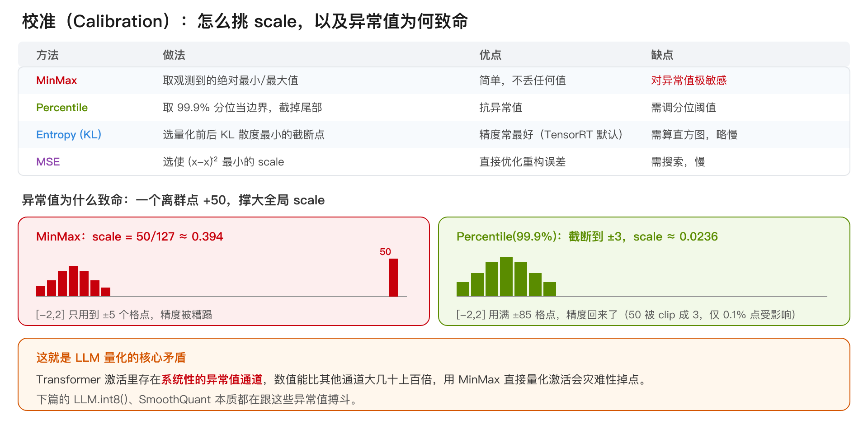Viewport: 868px width, 425px height.
Task: Select the cell "抗异常值"
Action: 501,108
